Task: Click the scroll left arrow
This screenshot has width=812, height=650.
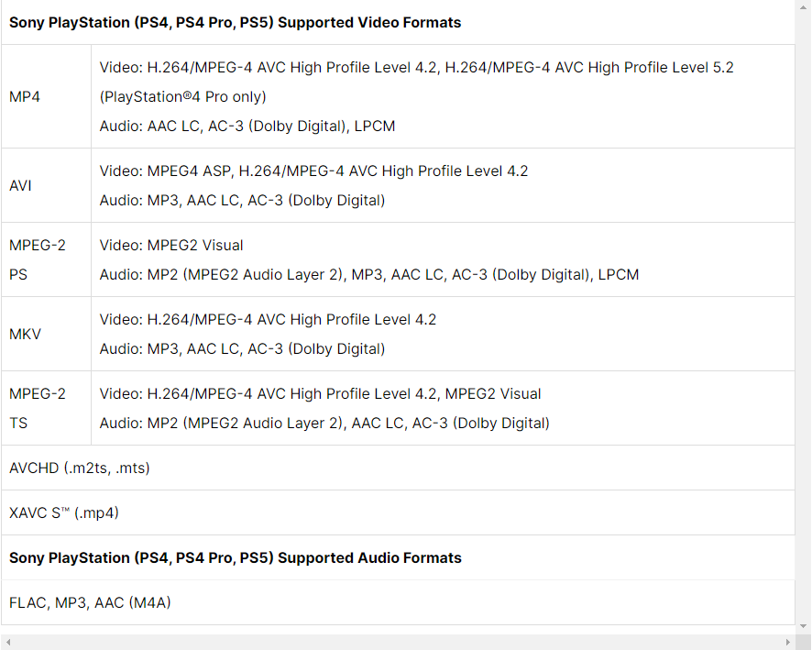Action: tap(7, 643)
